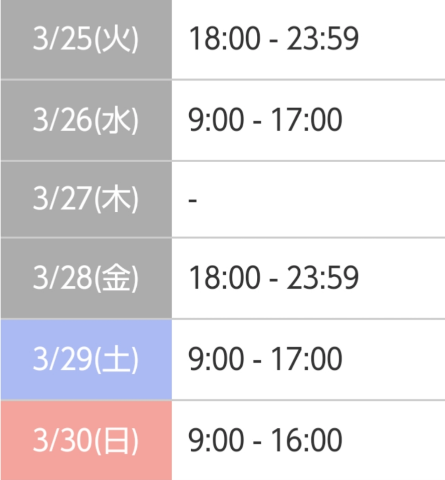Click the 9:00 - 17:00 time for 3/29
The width and height of the screenshot is (445, 480).
tap(265, 359)
